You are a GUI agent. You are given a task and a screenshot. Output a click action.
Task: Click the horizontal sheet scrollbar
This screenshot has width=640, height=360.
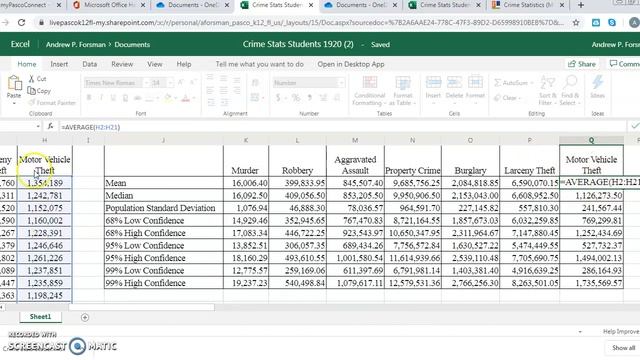click(141, 307)
